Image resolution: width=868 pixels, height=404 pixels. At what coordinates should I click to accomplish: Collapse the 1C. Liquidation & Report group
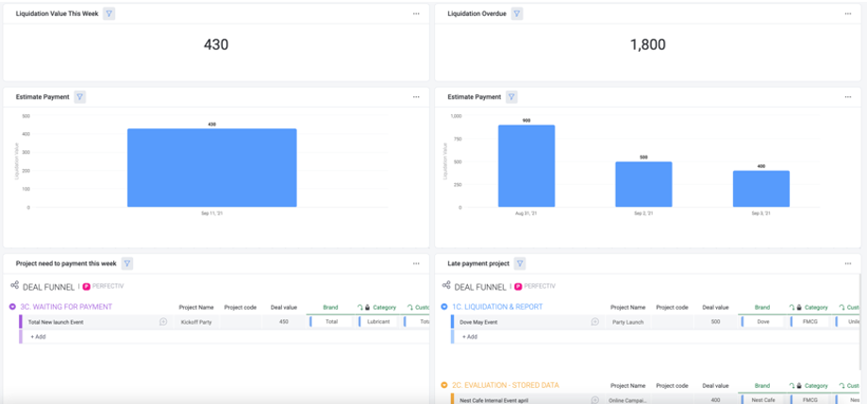click(444, 307)
